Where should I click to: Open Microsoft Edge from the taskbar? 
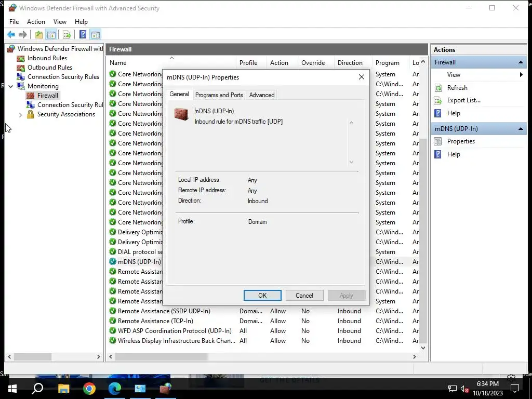tap(115, 389)
